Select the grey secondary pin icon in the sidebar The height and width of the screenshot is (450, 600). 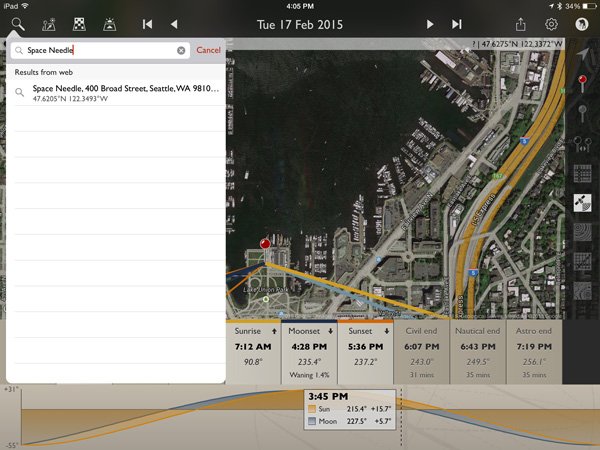582,112
